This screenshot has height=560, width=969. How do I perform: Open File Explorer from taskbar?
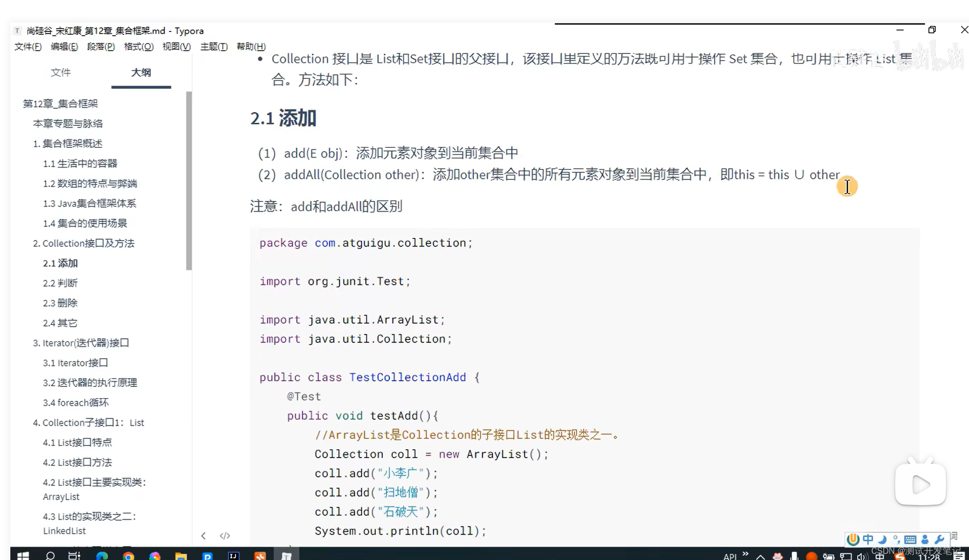tap(181, 556)
